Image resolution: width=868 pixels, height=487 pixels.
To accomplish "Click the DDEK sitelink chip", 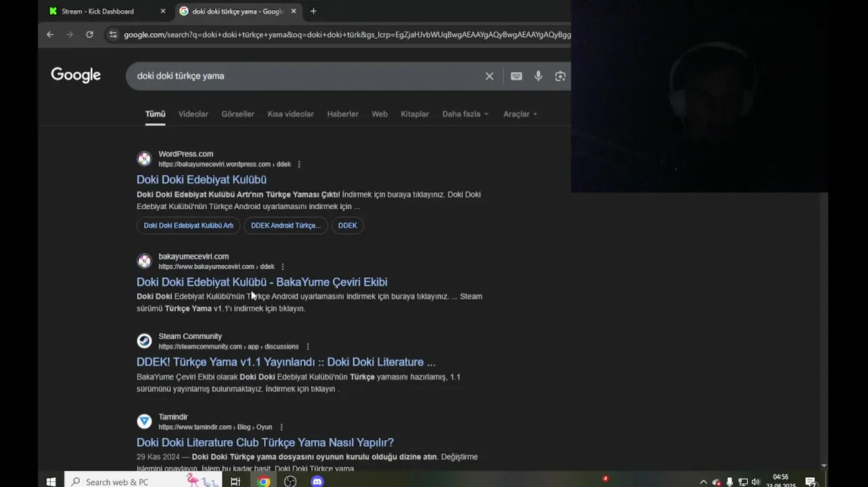I will pyautogui.click(x=347, y=225).
